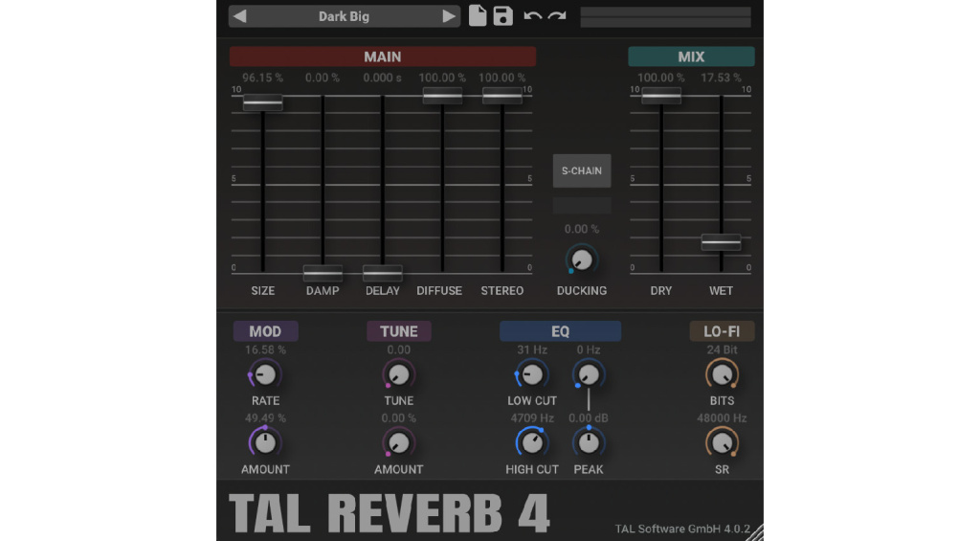Click the LO-FI section header
The width and height of the screenshot is (980, 541).
pos(722,331)
